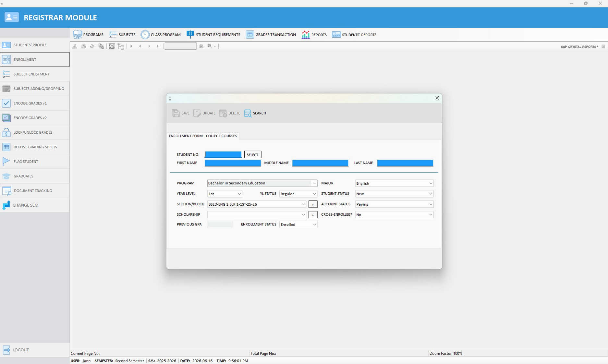Click the Previous GPA field
The height and width of the screenshot is (364, 608).
[x=220, y=224]
